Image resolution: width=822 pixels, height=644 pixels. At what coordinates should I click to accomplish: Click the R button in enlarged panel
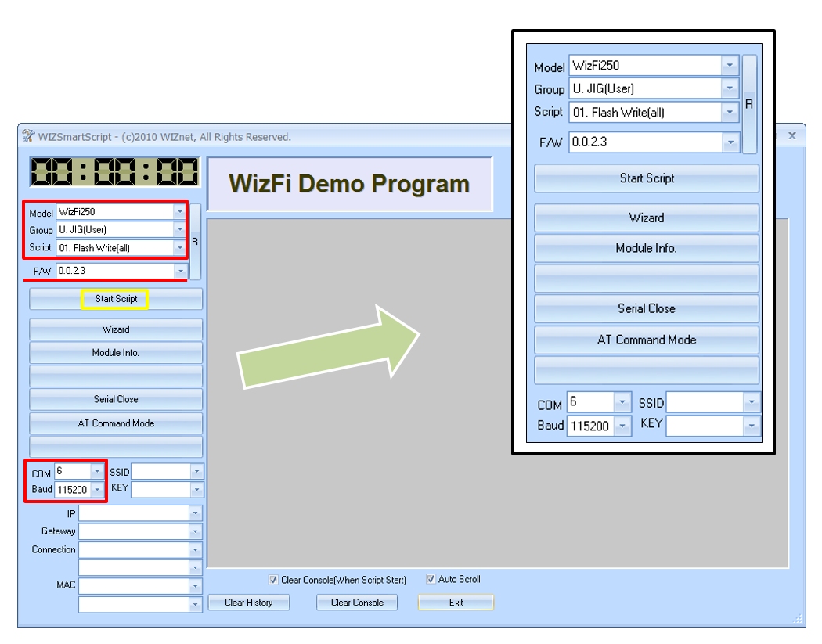749,104
